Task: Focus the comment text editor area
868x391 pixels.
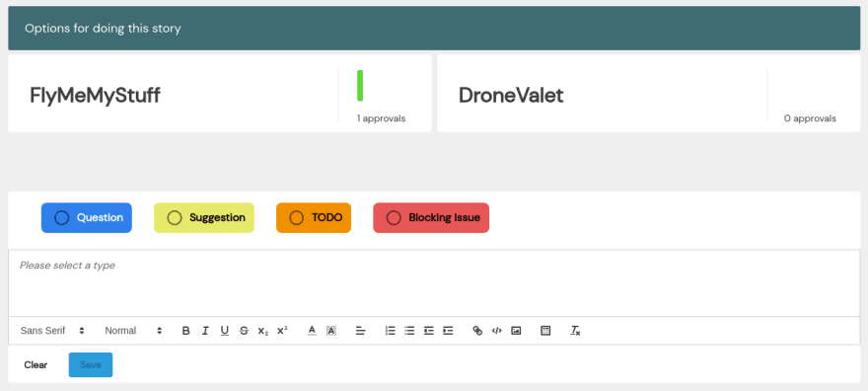Action: [434, 283]
